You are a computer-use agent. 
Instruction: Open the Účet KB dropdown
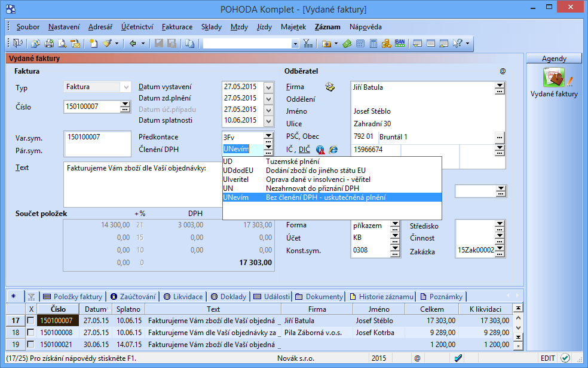point(395,236)
